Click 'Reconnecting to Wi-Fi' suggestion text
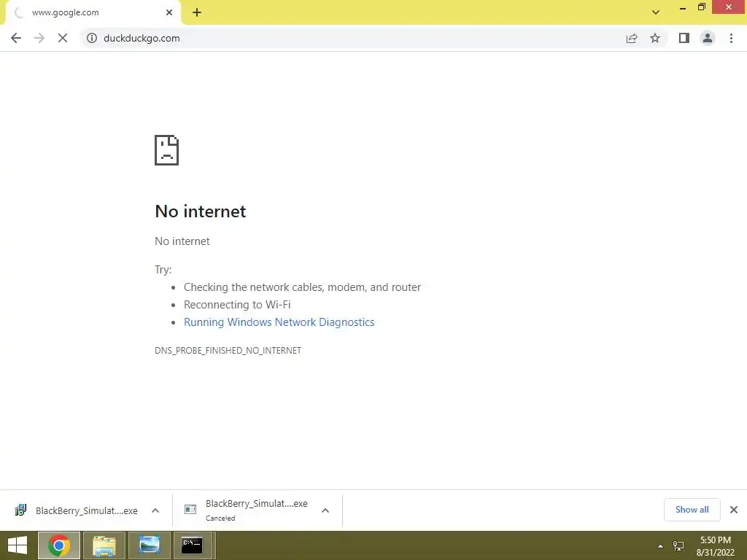 pyautogui.click(x=237, y=305)
